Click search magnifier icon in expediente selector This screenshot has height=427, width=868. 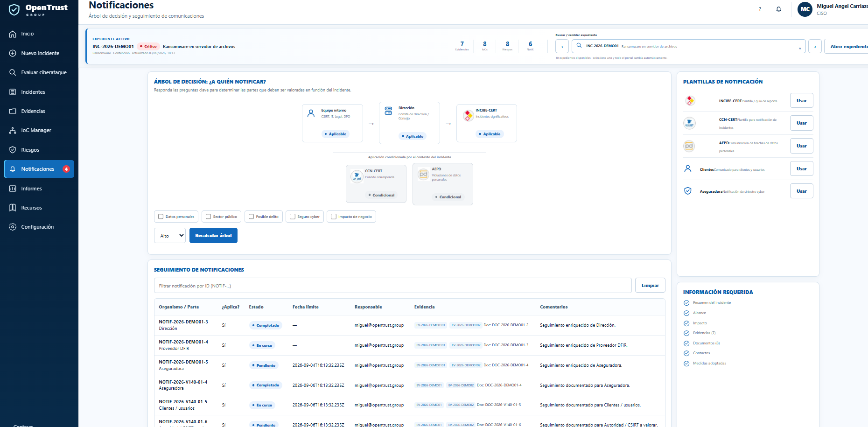click(579, 46)
